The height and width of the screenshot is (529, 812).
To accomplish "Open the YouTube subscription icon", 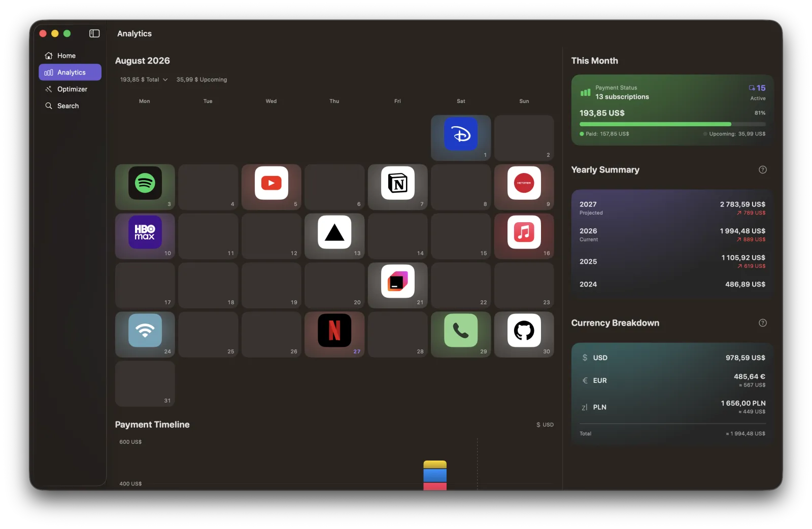I will coord(272,183).
